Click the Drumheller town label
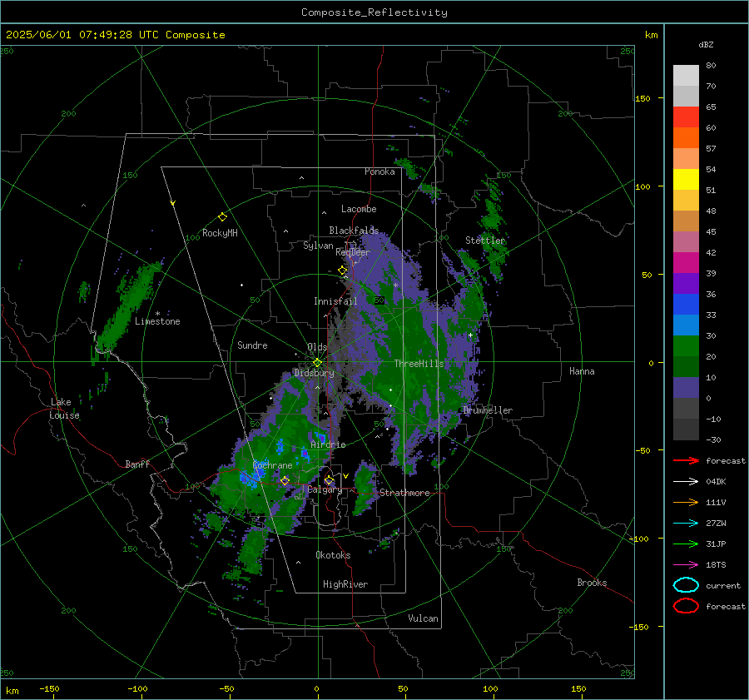This screenshot has height=700, width=749. click(488, 410)
